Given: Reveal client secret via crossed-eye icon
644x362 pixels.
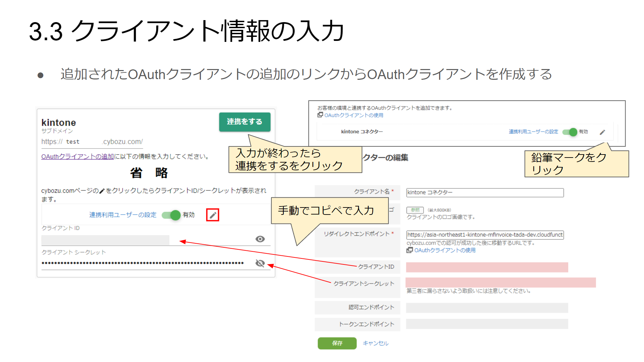Looking at the screenshot, I should (x=260, y=263).
